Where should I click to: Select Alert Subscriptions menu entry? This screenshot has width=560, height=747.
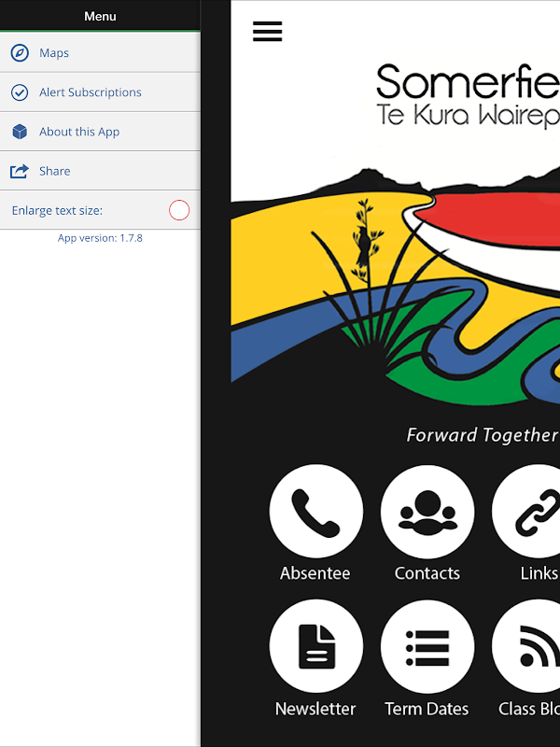[x=100, y=92]
